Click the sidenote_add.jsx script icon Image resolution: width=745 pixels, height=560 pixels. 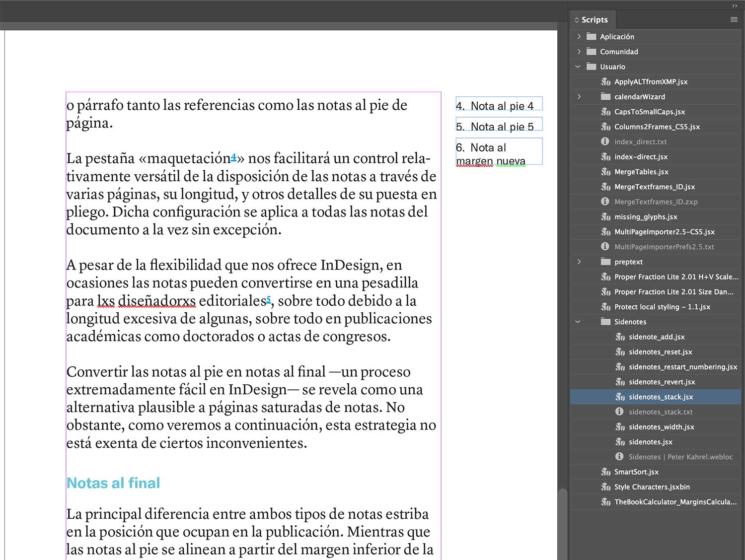(621, 337)
